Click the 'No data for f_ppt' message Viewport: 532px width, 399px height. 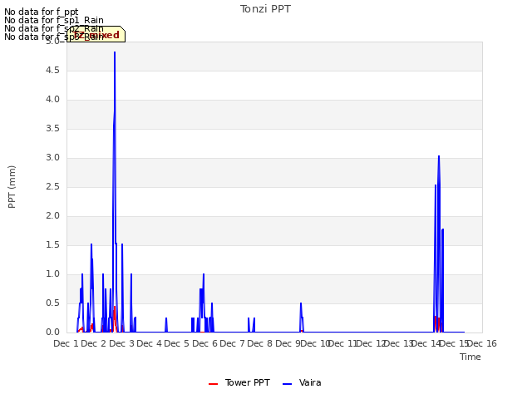41,12
